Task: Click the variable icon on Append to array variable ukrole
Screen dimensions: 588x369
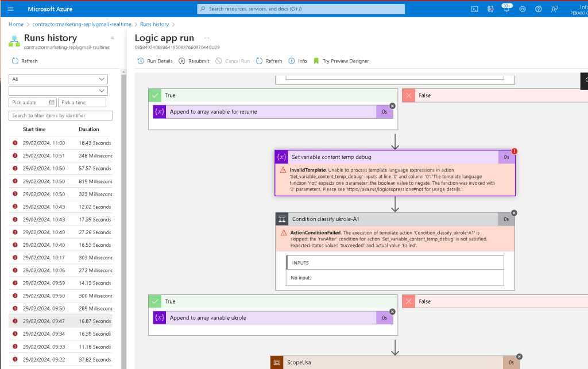Action: [160, 318]
